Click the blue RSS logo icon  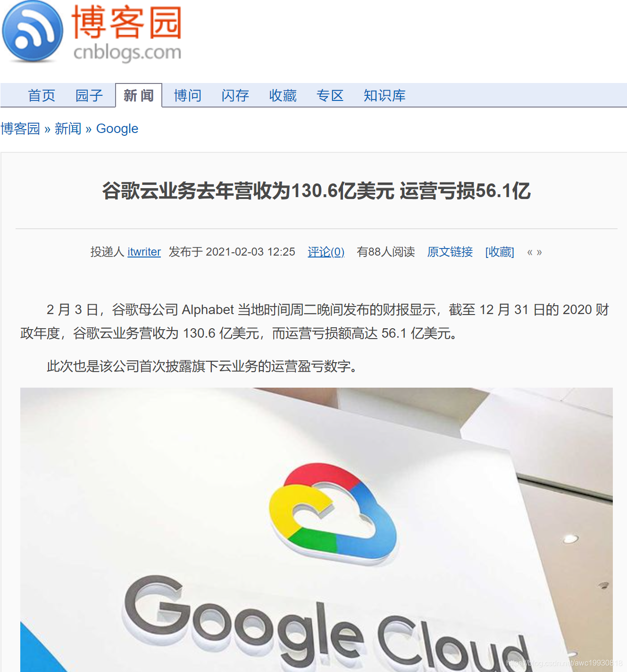coord(33,32)
